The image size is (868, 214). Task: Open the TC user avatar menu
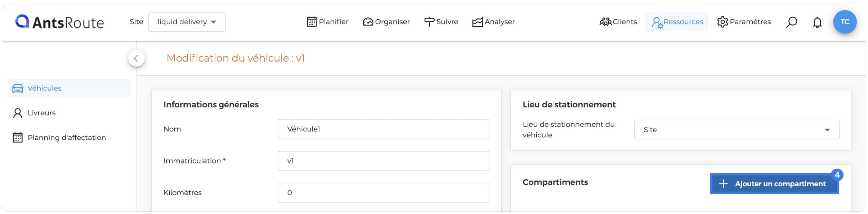845,22
